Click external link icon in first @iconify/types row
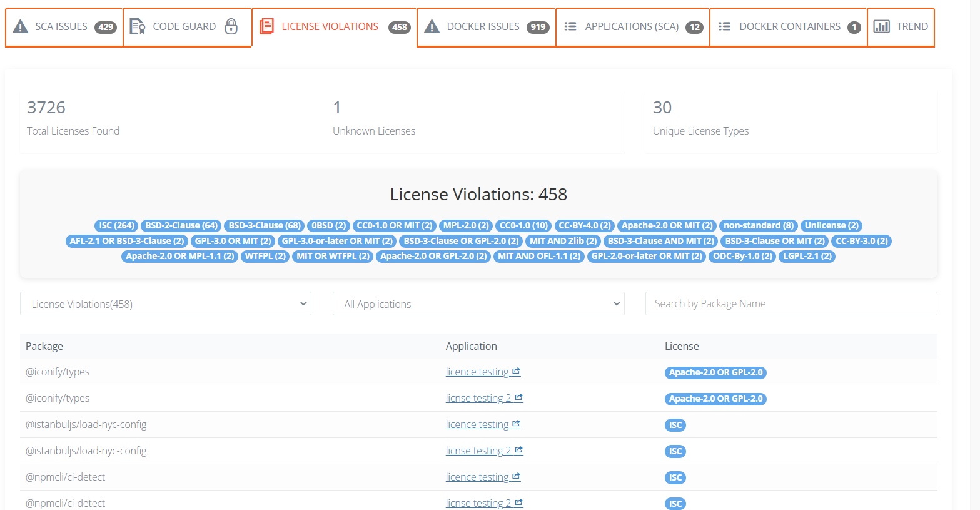This screenshot has height=510, width=980. 516,371
